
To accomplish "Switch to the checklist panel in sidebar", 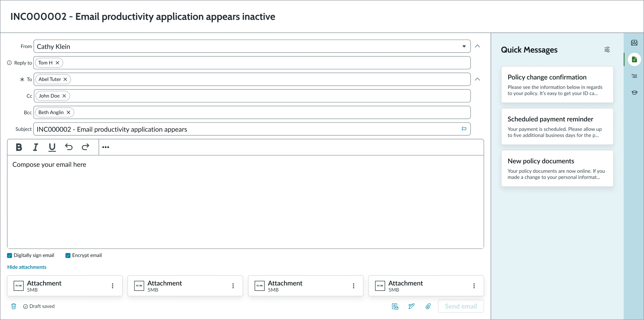I will 634,76.
